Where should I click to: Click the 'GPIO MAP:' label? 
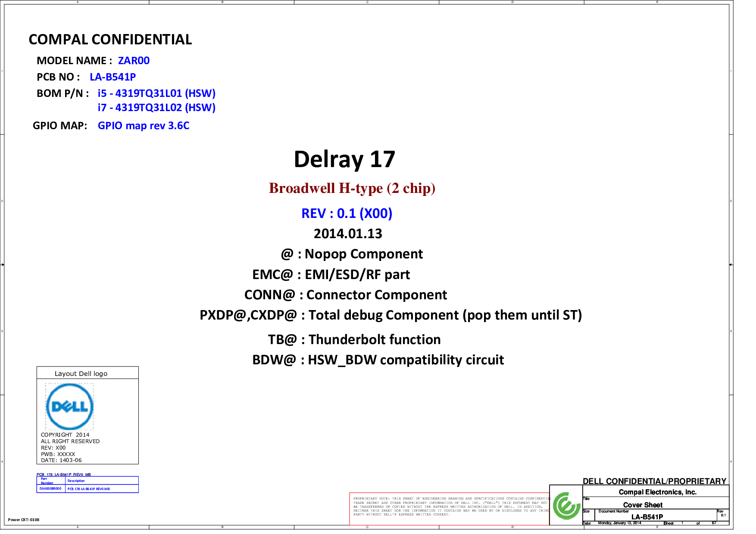[x=60, y=126]
